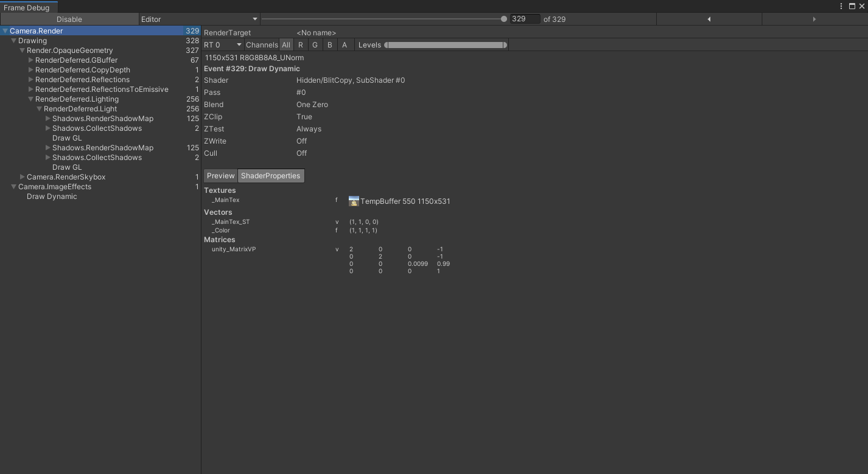The width and height of the screenshot is (868, 474).
Task: Collapse RenderDeferred.Light node
Action: pyautogui.click(x=40, y=109)
